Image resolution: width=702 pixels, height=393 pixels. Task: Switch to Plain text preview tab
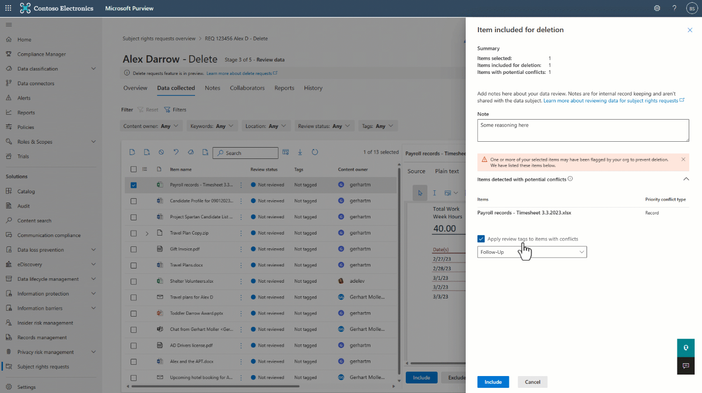click(446, 171)
